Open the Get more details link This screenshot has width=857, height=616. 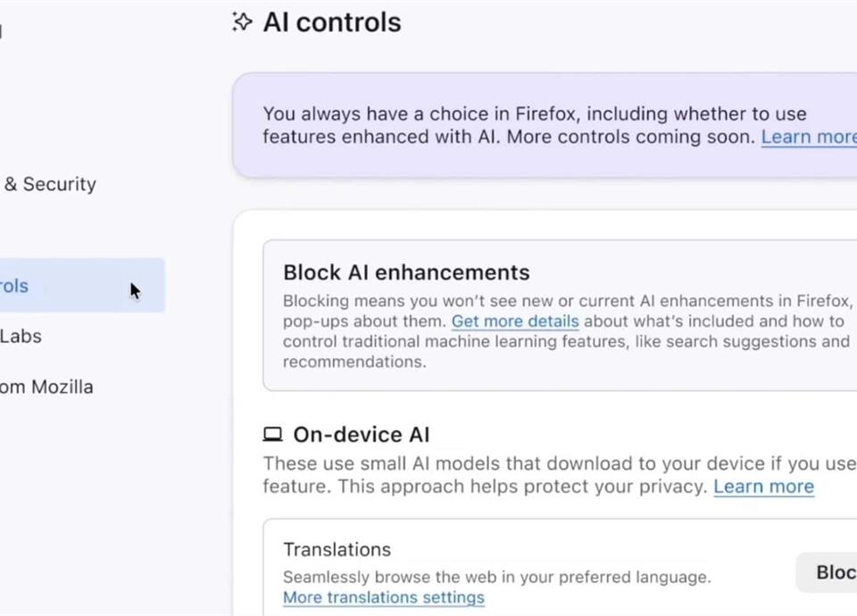[x=515, y=321]
